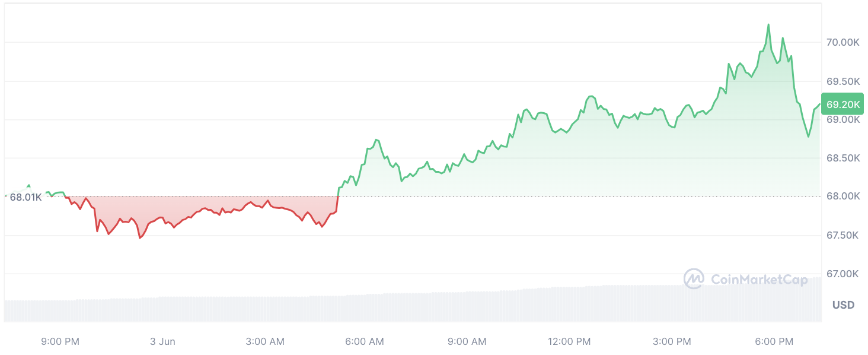The width and height of the screenshot is (868, 355).
Task: Select the 68.50K price axis label
Action: 843,159
